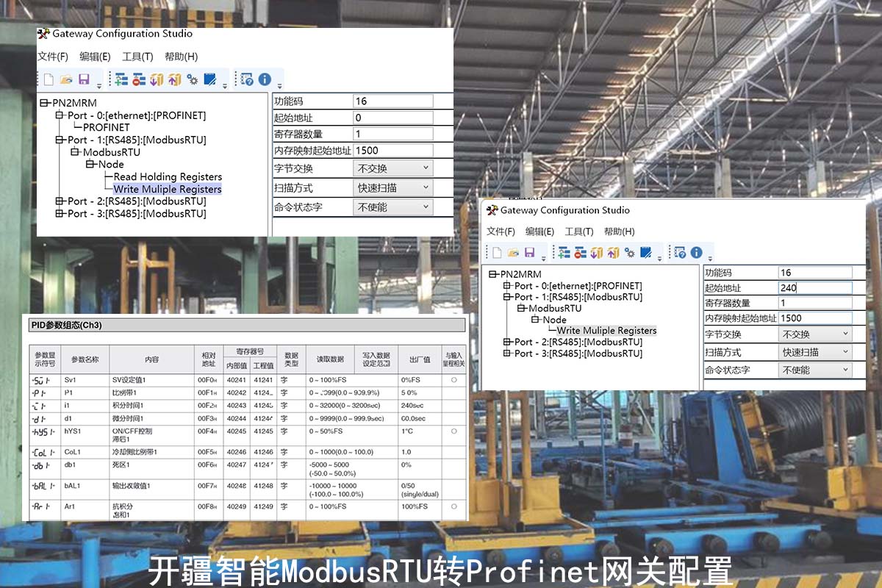Click the gear settings icon in left window

click(192, 79)
